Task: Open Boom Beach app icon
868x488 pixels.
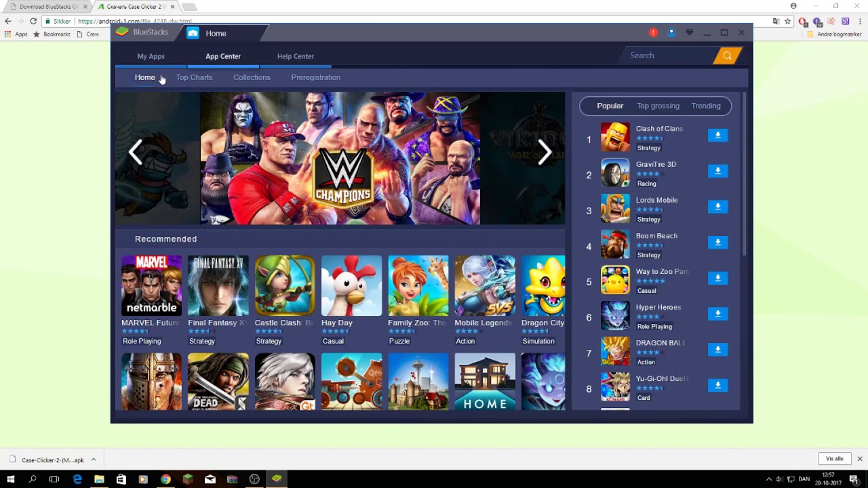Action: 615,245
